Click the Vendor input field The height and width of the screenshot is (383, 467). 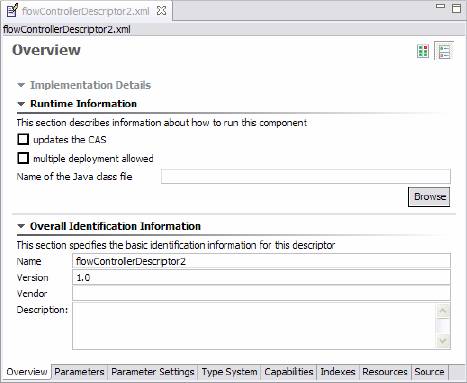coord(261,293)
